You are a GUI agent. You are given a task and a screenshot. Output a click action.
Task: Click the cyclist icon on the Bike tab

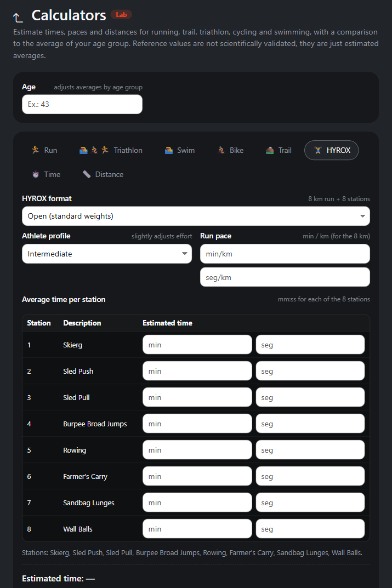(221, 150)
